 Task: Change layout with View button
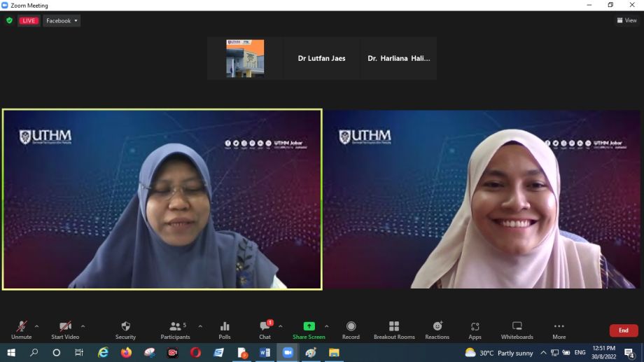(626, 21)
